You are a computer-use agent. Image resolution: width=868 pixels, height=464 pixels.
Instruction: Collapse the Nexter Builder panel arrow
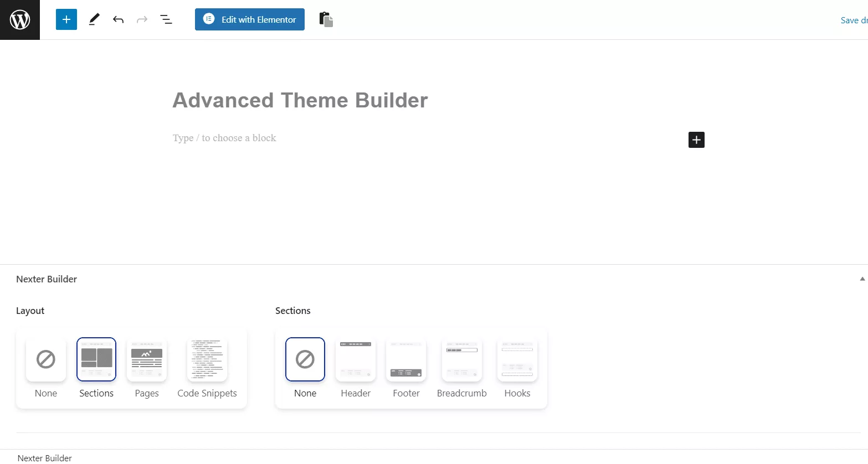[x=862, y=279]
